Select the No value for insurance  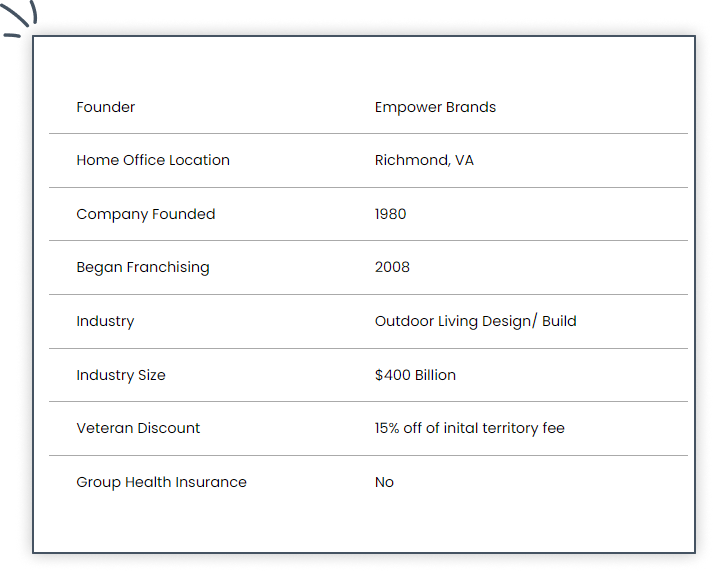click(384, 482)
